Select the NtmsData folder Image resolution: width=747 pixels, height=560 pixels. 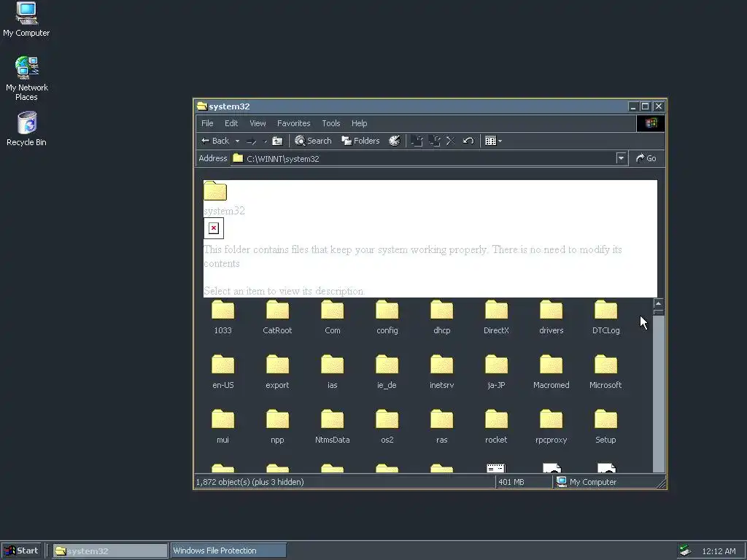tap(333, 427)
